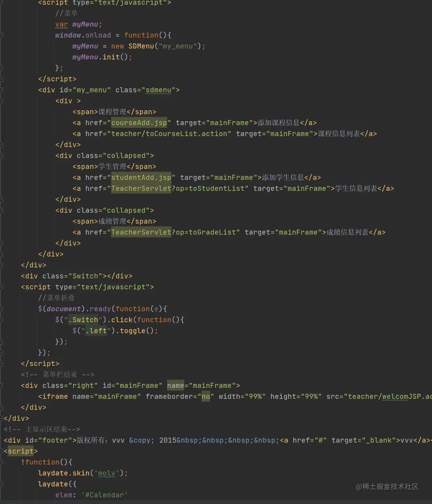The image size is (432, 504).
Task: Fold the $(document).ready function block
Action: click(2, 309)
